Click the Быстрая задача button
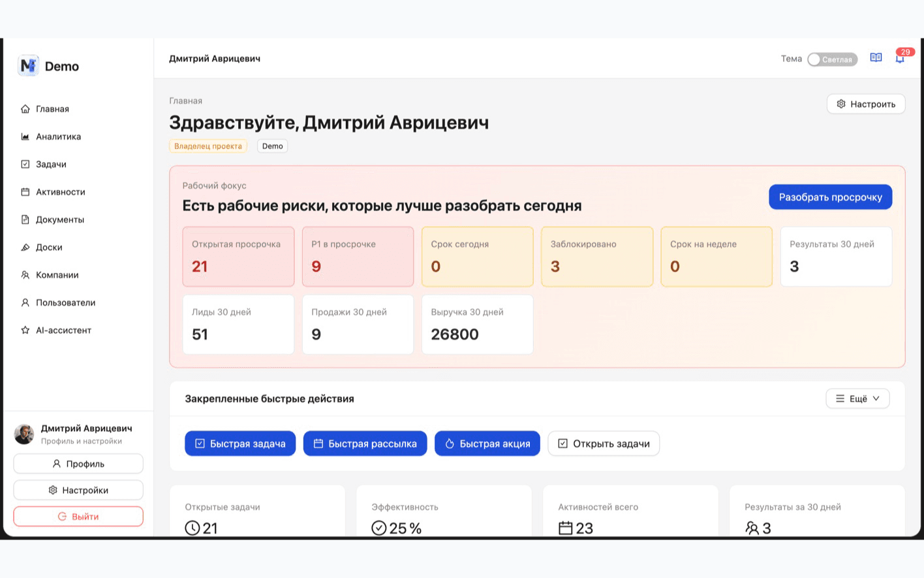Screen dimensions: 924x578 [x=240, y=443]
